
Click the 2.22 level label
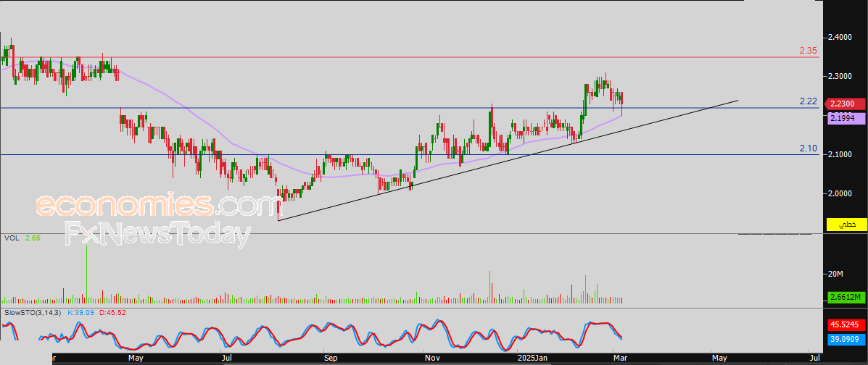coord(809,101)
